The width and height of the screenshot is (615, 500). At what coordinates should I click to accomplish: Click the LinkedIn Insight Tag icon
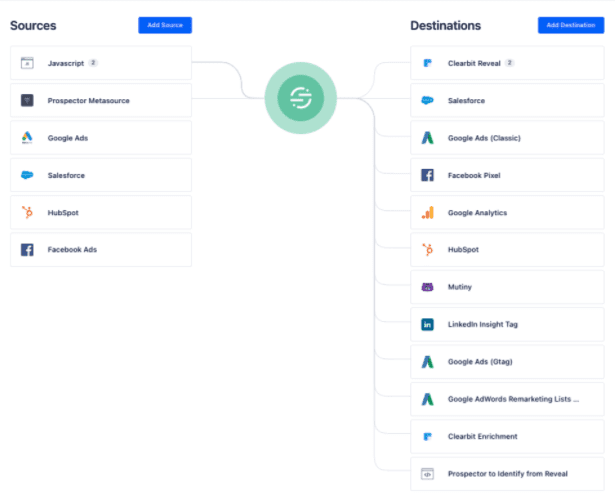[428, 324]
